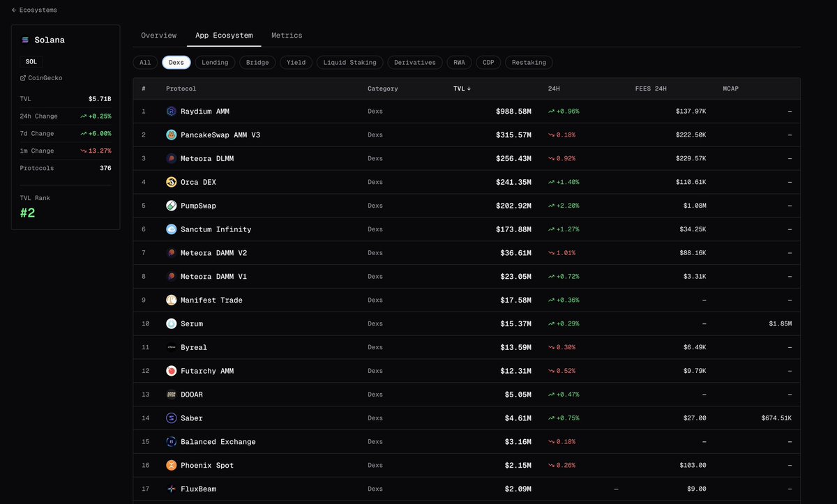Screen dimensions: 837x504
Task: Click the external link icon beside CoinGecko
Action: click(23, 78)
